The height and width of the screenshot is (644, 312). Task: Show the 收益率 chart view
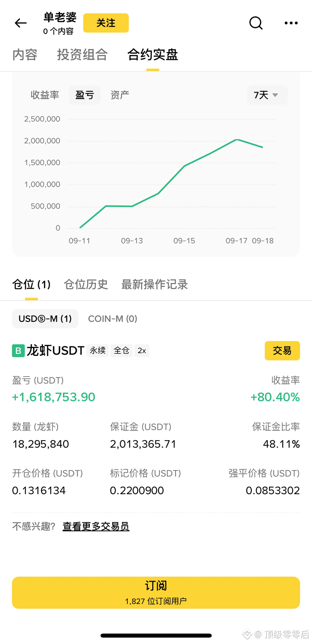point(45,95)
